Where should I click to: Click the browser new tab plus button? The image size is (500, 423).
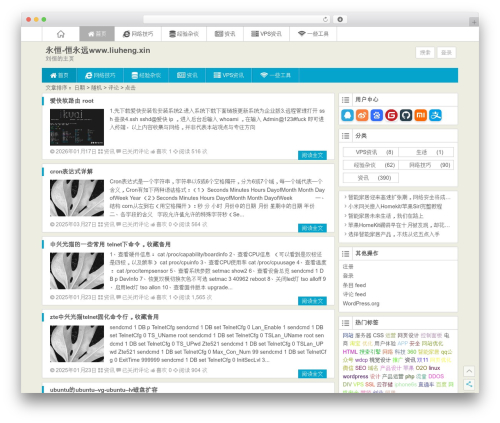(474, 22)
